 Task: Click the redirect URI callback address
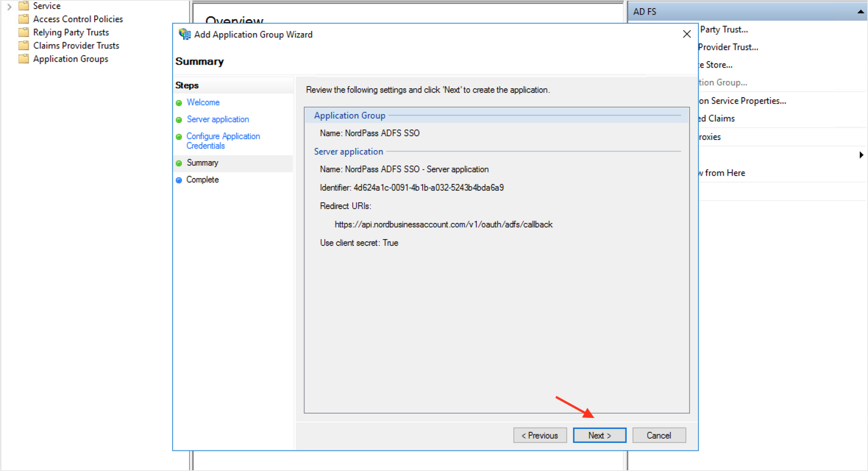(x=444, y=224)
